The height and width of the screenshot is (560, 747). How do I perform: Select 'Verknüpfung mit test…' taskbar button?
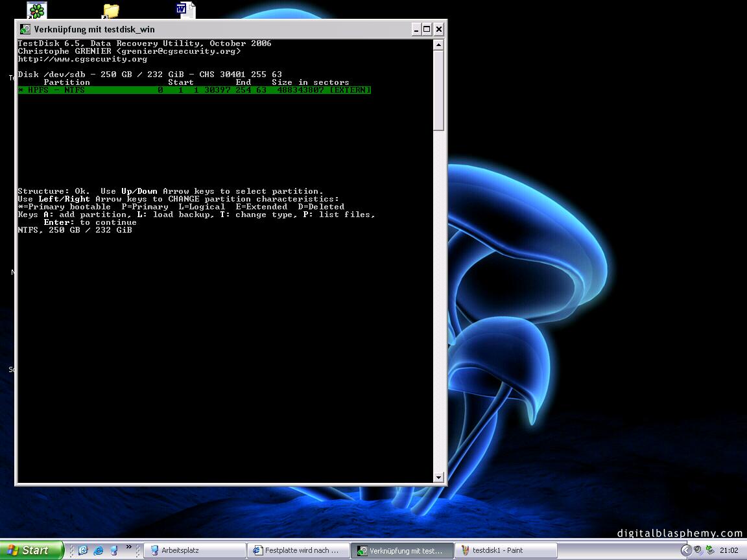(401, 550)
